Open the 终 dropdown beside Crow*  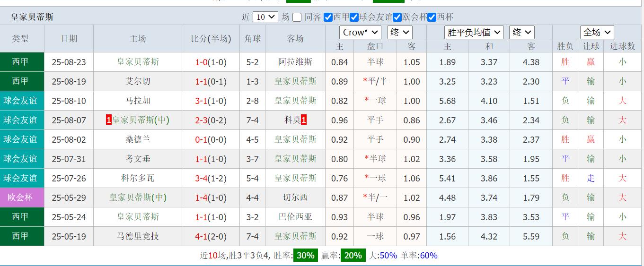399,32
